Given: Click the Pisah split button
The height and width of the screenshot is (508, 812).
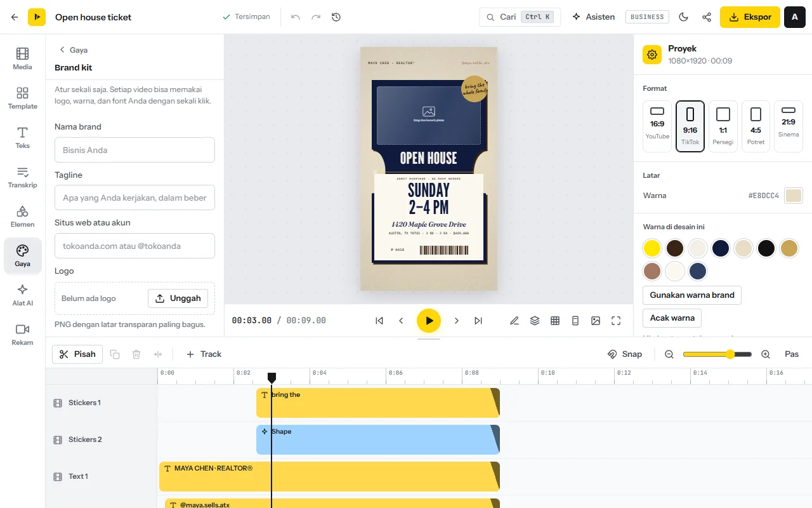Looking at the screenshot, I should pos(77,354).
